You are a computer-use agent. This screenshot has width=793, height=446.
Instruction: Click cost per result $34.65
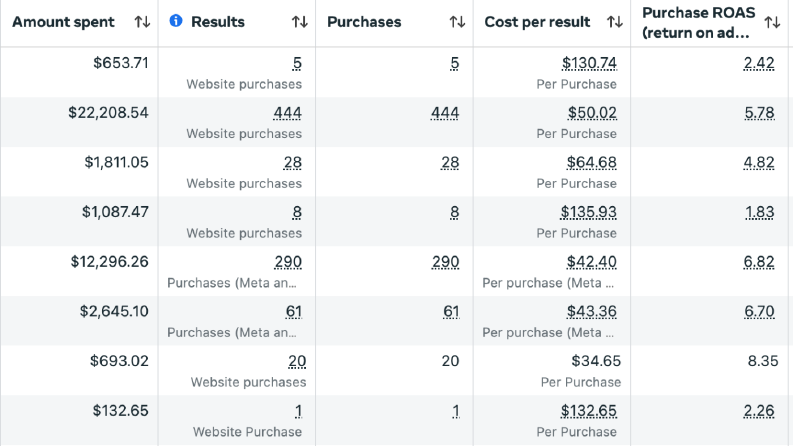point(596,361)
